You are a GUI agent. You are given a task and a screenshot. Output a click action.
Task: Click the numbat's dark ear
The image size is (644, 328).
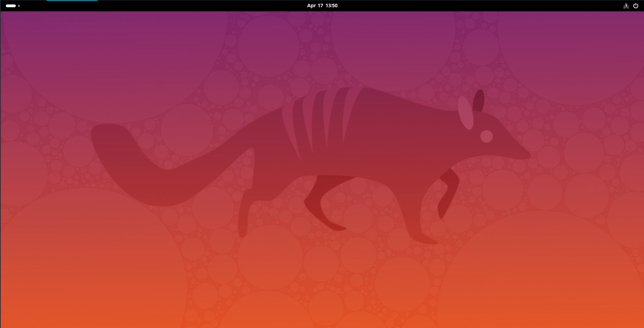click(478, 101)
